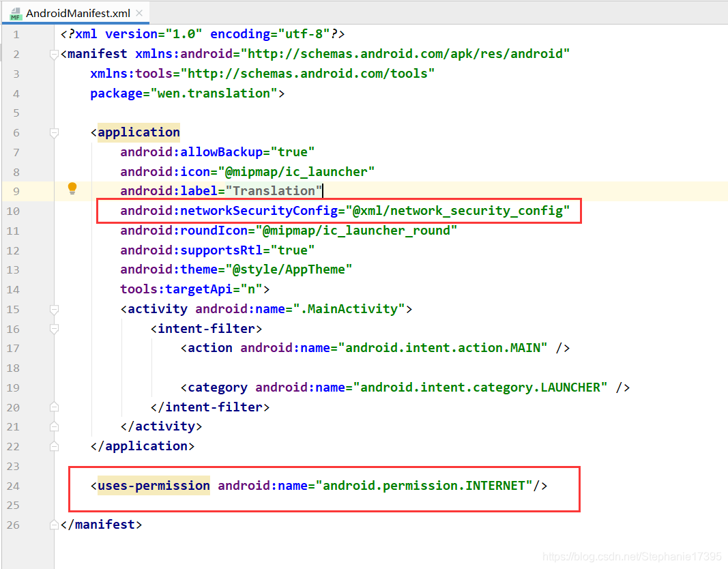
Task: Click fold end marker at line 20
Action: (x=54, y=407)
